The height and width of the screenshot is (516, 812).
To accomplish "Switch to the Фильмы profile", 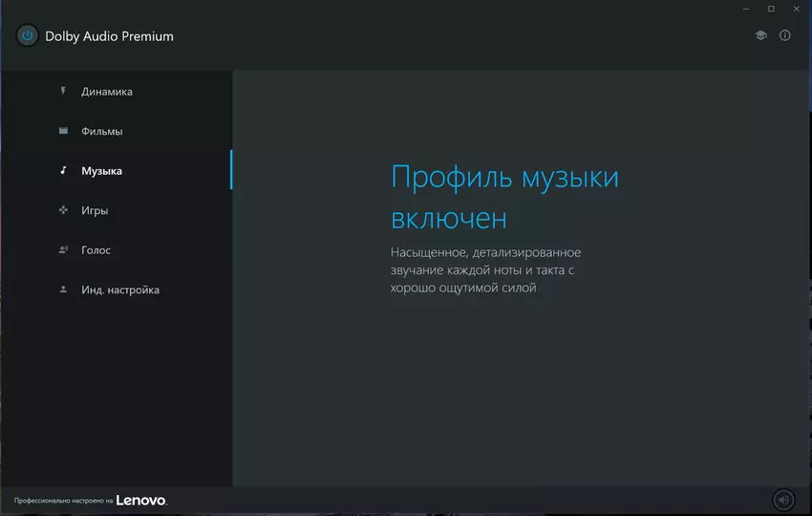I will (102, 131).
